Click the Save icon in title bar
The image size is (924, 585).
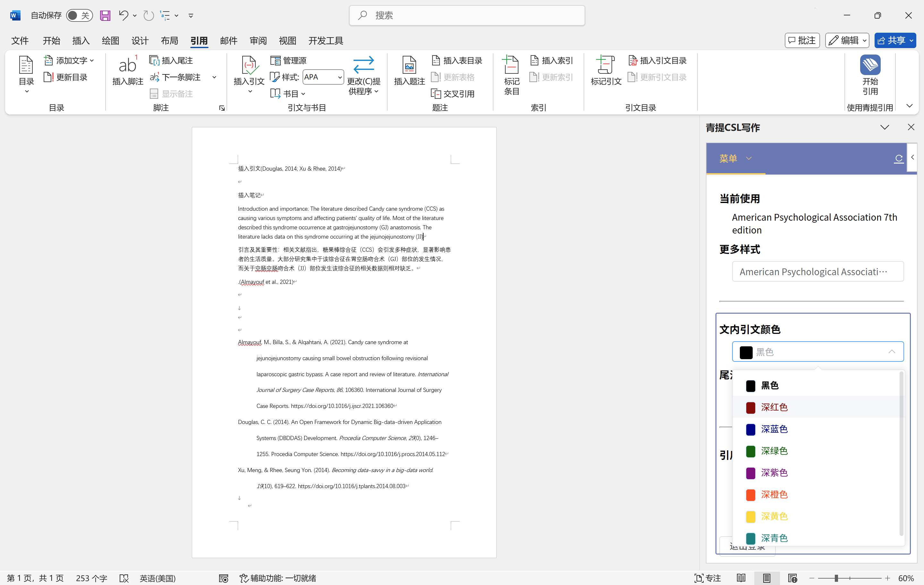(x=105, y=15)
